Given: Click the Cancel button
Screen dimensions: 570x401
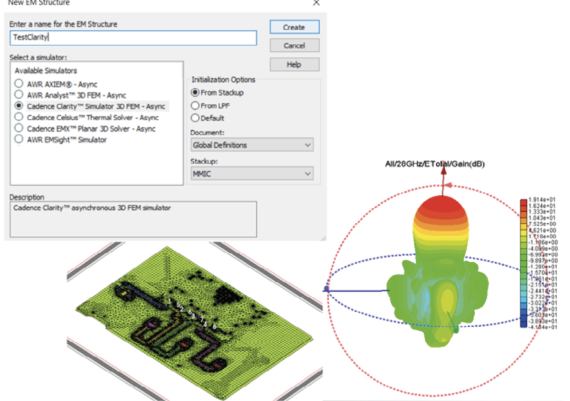Looking at the screenshot, I should [294, 45].
